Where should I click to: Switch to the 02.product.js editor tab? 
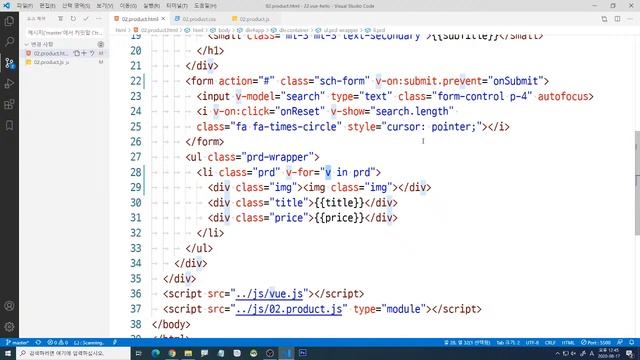tap(254, 19)
